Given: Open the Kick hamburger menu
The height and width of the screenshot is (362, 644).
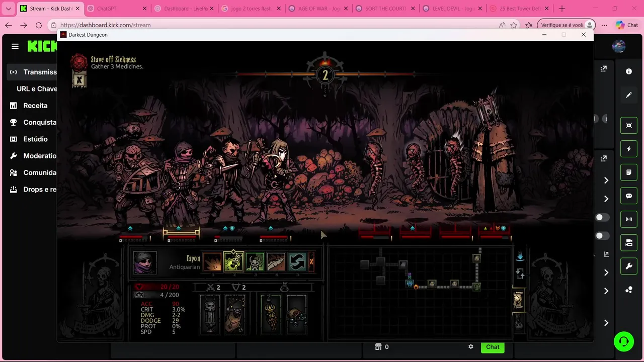Looking at the screenshot, I should tap(15, 46).
